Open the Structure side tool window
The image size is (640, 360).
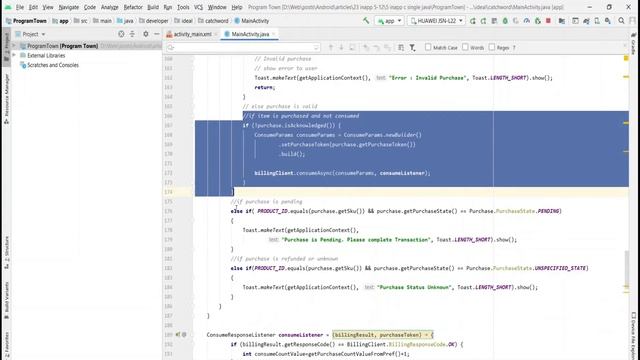[x=6, y=252]
